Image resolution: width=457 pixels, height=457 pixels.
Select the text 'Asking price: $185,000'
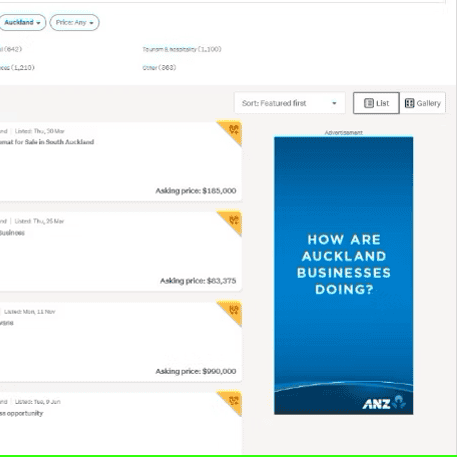tap(196, 191)
